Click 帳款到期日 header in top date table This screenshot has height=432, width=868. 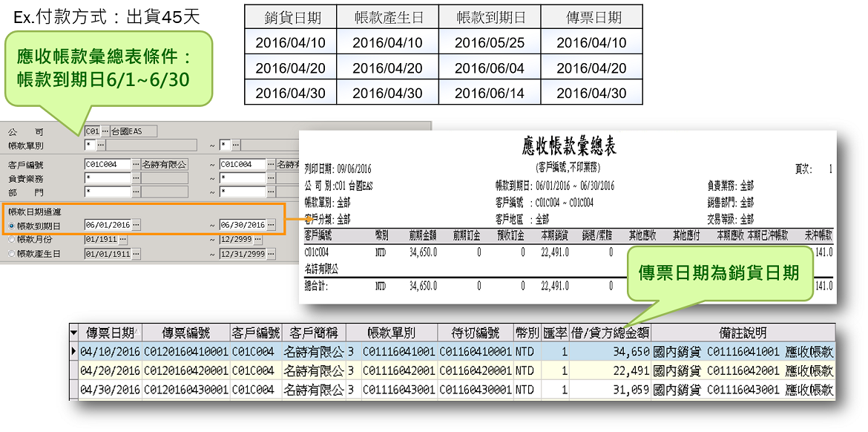point(490,18)
